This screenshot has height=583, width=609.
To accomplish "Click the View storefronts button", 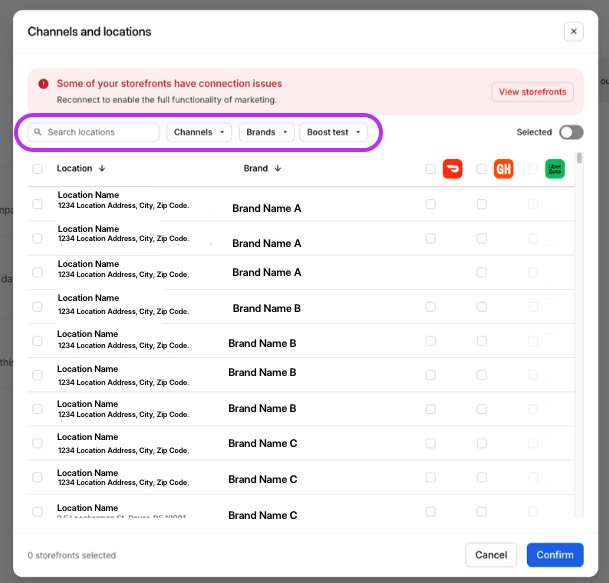I will tap(532, 92).
